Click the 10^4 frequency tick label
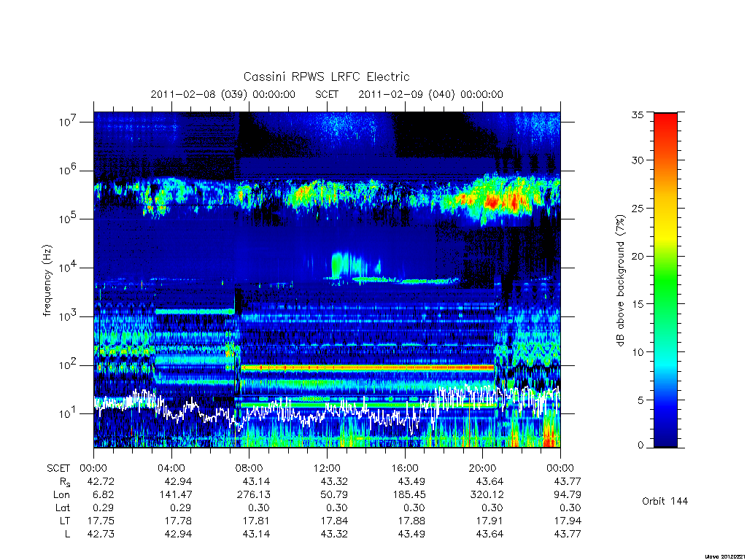Screen dimensions: 747x560 (68, 268)
